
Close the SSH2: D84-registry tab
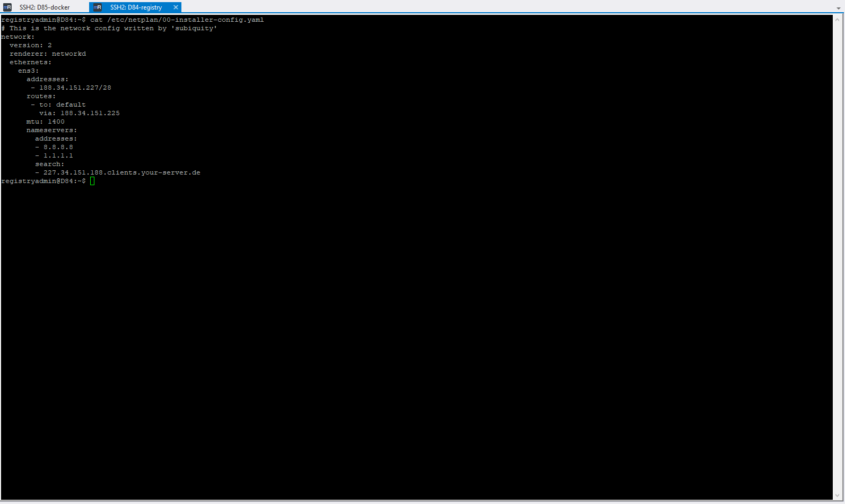pos(176,7)
